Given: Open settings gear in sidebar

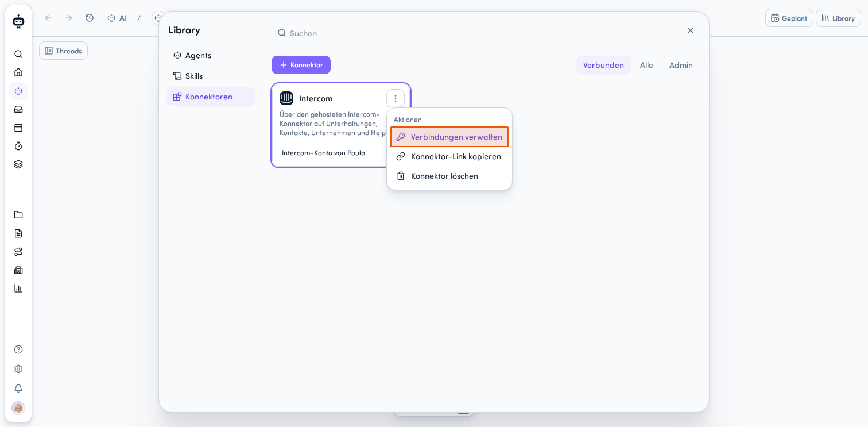Looking at the screenshot, I should pyautogui.click(x=18, y=369).
